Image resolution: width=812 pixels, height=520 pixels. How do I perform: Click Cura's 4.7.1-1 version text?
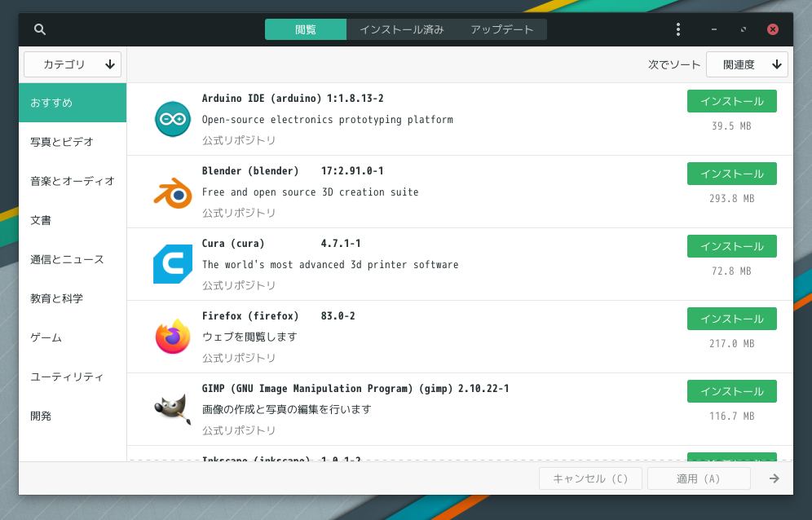(341, 244)
